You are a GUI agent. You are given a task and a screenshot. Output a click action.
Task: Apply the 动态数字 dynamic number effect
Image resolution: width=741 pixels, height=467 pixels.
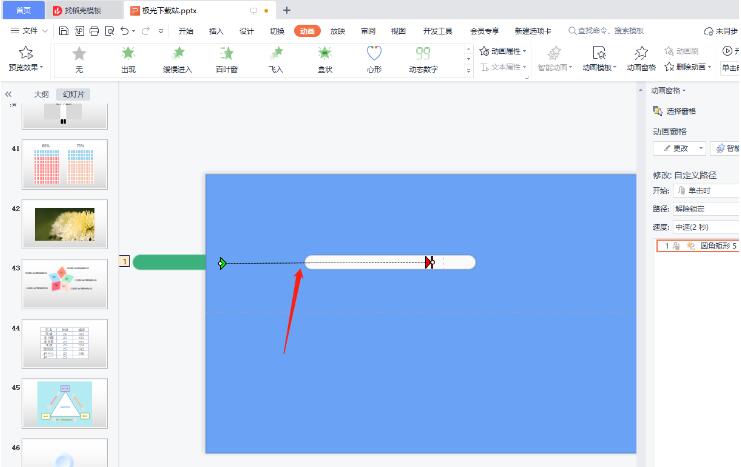point(423,59)
